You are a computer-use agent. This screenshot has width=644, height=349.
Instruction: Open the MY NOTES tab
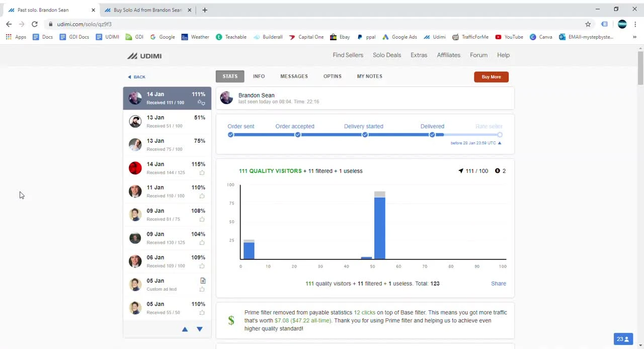[x=369, y=76]
